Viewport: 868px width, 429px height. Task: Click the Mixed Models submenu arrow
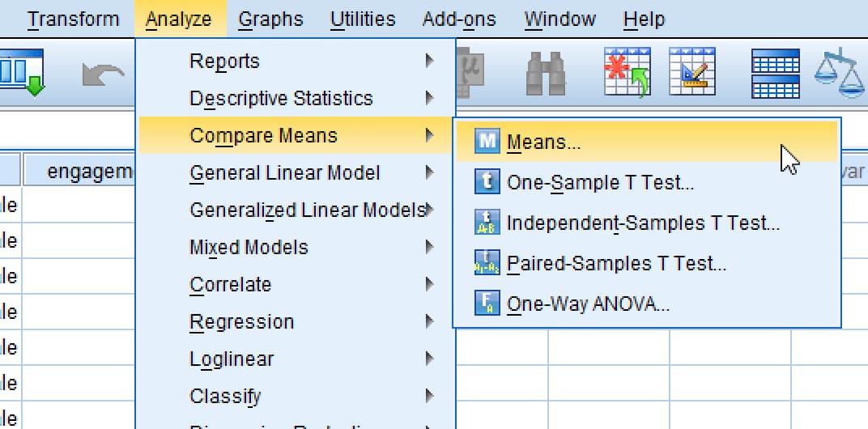429,247
